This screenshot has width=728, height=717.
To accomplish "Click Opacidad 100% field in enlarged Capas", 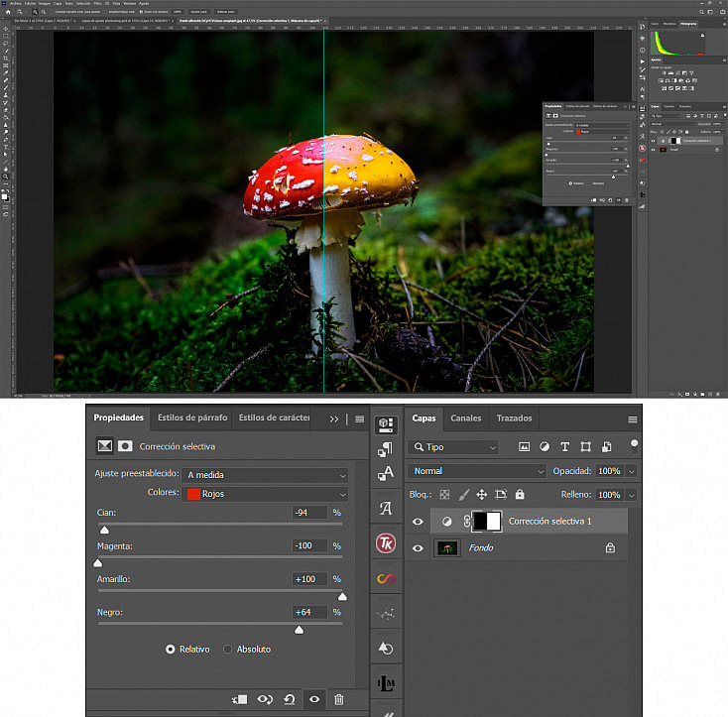I will [x=610, y=471].
